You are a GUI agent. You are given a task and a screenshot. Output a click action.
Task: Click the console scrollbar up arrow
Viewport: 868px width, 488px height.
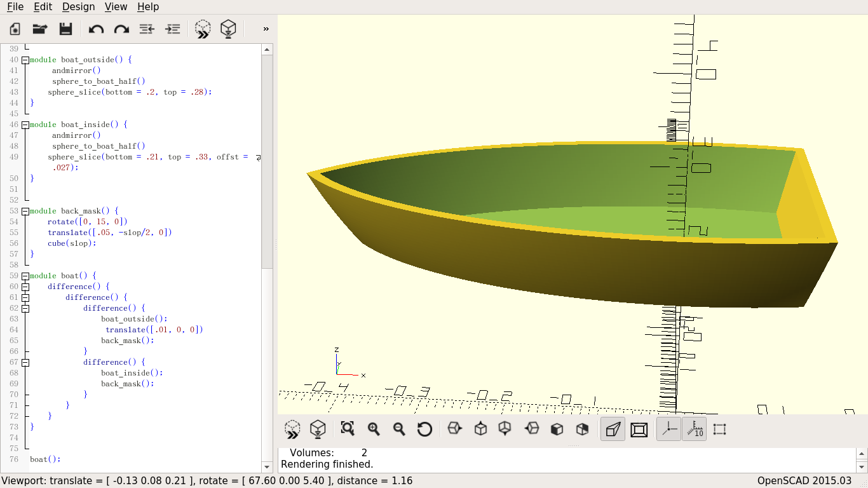[x=862, y=454]
